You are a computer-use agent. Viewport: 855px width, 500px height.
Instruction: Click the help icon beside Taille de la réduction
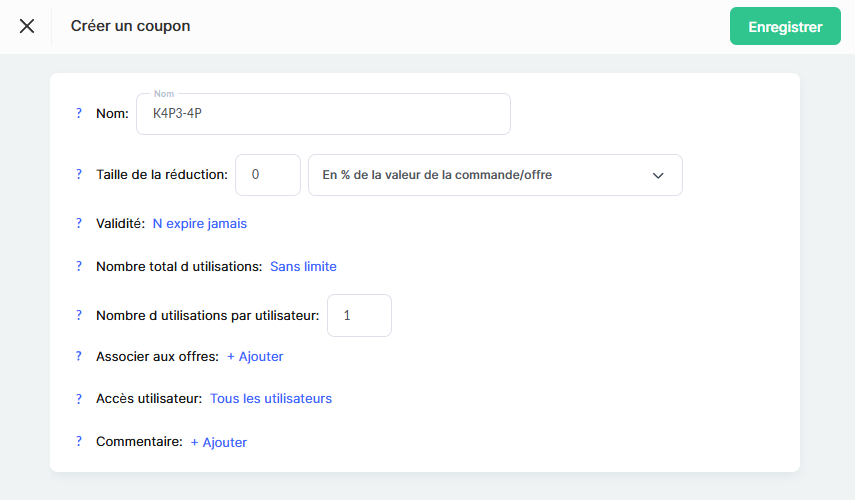click(79, 175)
